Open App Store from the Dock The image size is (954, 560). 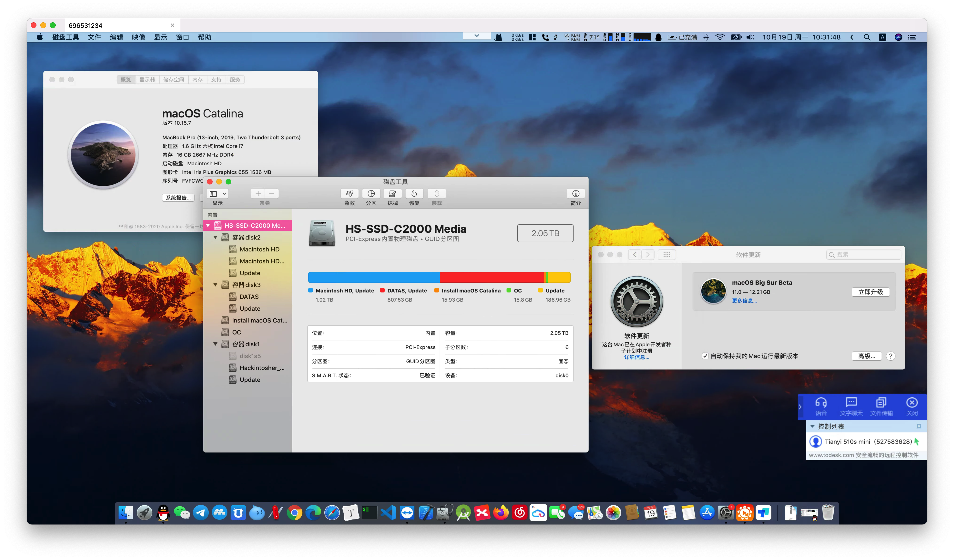[707, 513]
